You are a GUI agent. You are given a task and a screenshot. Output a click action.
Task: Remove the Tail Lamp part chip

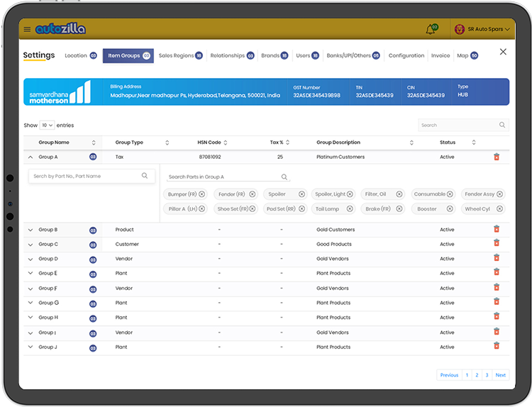(x=350, y=209)
